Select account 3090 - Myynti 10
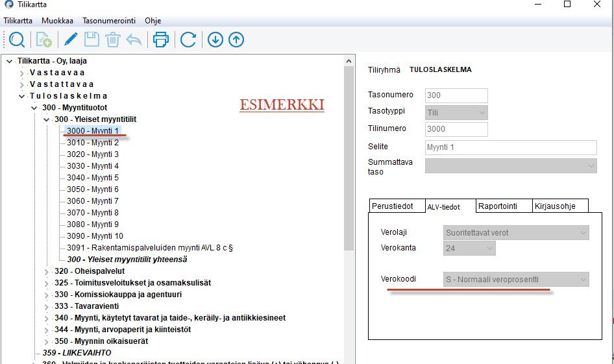Image resolution: width=614 pixels, height=364 pixels. point(95,236)
